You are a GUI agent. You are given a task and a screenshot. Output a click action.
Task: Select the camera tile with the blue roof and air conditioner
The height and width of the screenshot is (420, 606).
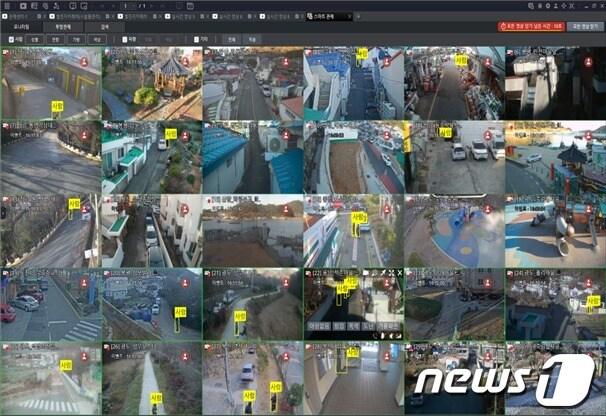tap(253, 157)
